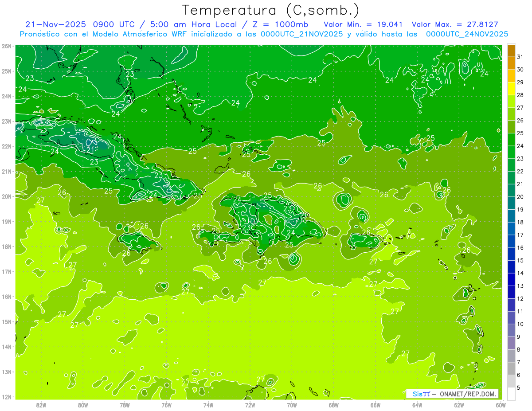This screenshot has height=411, width=532.
Task: Click the color scale label '30'
Action: pyautogui.click(x=521, y=70)
